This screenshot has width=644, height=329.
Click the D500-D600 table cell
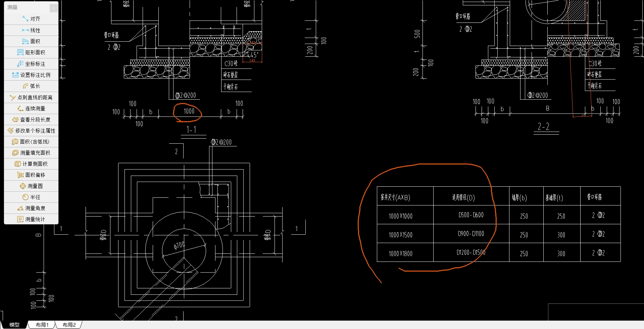471,215
